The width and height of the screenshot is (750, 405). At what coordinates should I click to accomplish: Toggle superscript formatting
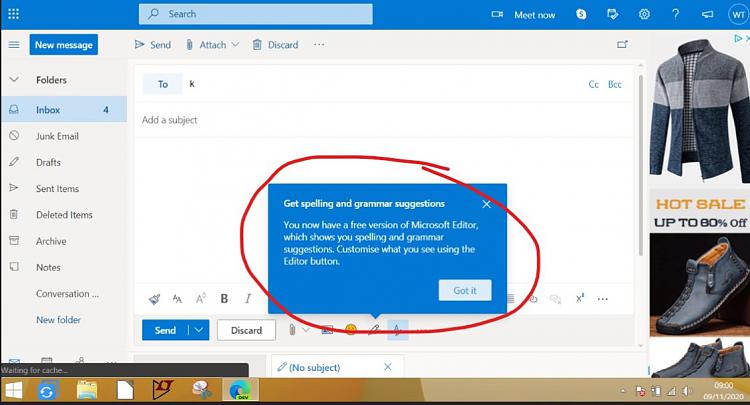pos(580,299)
